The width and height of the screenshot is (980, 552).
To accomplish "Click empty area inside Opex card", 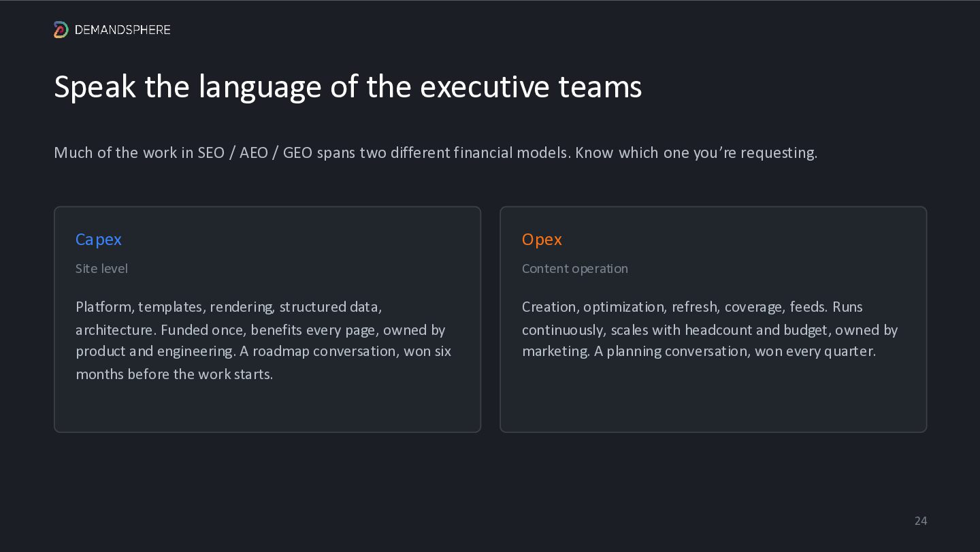I will (713, 398).
